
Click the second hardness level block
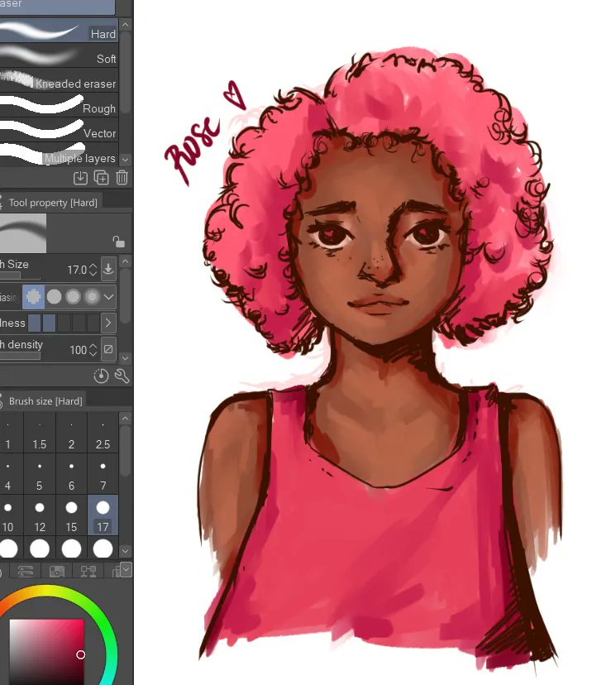pos(50,323)
